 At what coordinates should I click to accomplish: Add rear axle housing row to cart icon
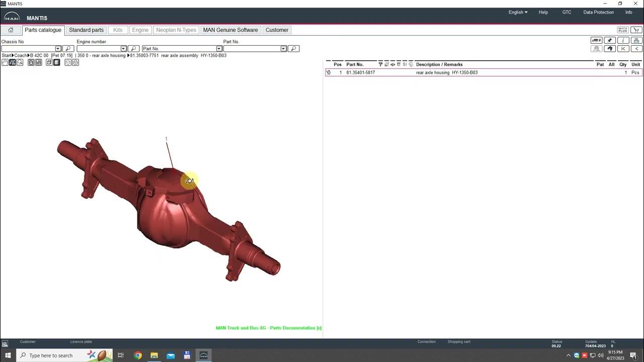point(329,72)
